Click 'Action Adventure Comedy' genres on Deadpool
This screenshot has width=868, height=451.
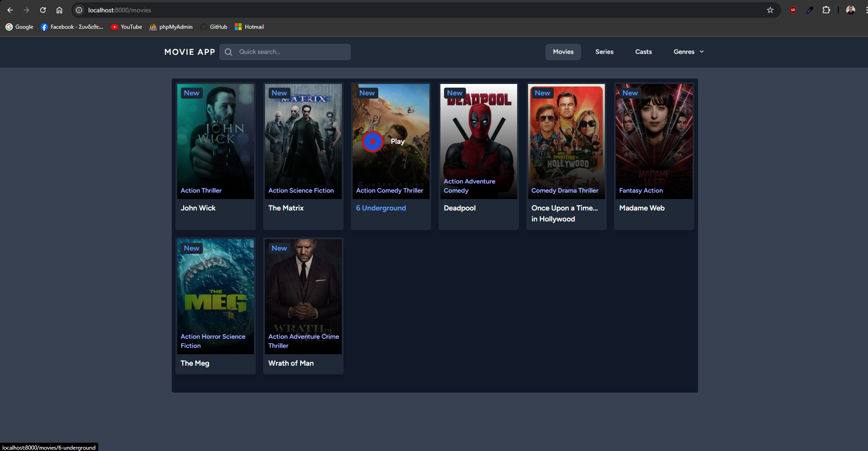click(x=470, y=186)
